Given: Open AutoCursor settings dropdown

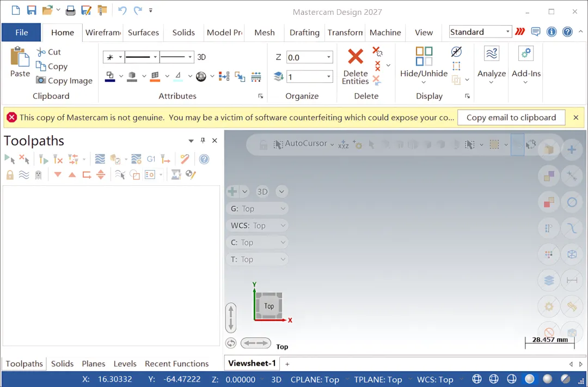Looking at the screenshot, I should [x=332, y=144].
